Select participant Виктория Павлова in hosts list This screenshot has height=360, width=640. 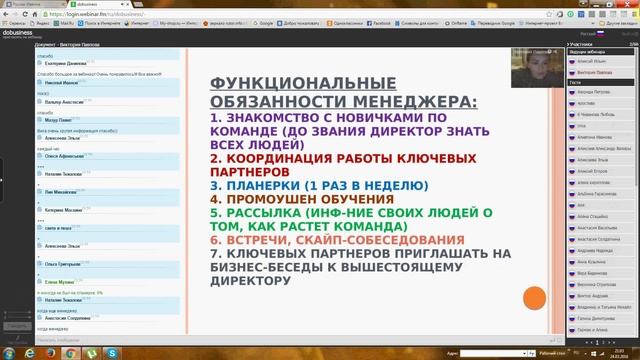coord(594,73)
